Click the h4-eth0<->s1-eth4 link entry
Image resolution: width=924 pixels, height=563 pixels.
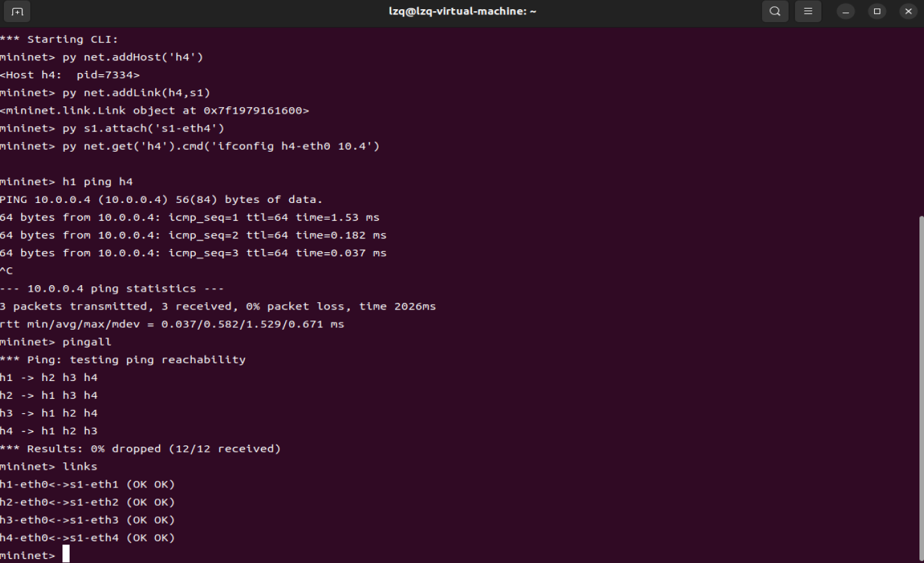coord(87,537)
